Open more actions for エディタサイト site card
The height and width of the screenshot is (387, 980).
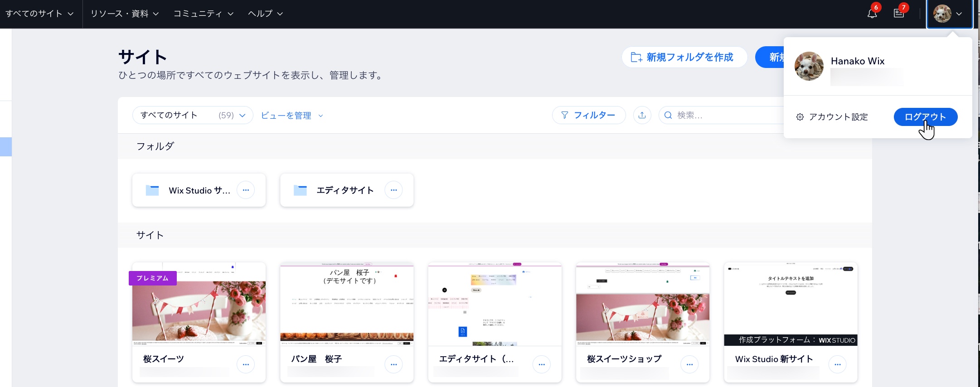click(542, 364)
